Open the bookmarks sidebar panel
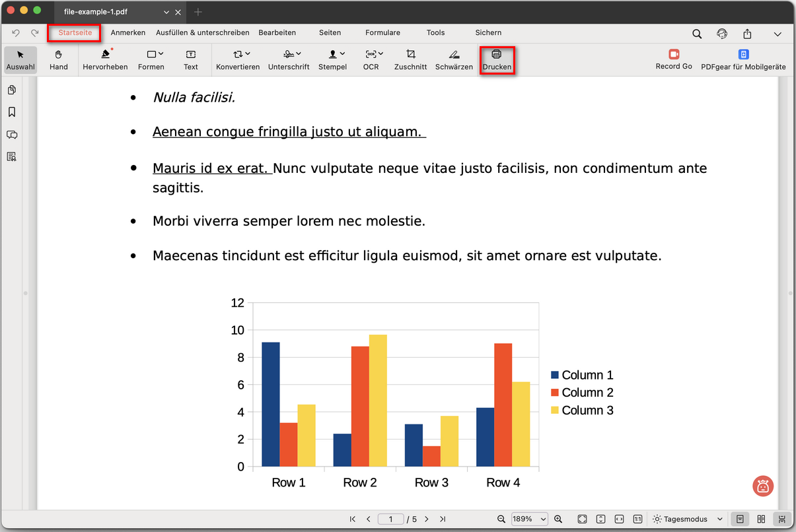796x532 pixels. [x=12, y=112]
